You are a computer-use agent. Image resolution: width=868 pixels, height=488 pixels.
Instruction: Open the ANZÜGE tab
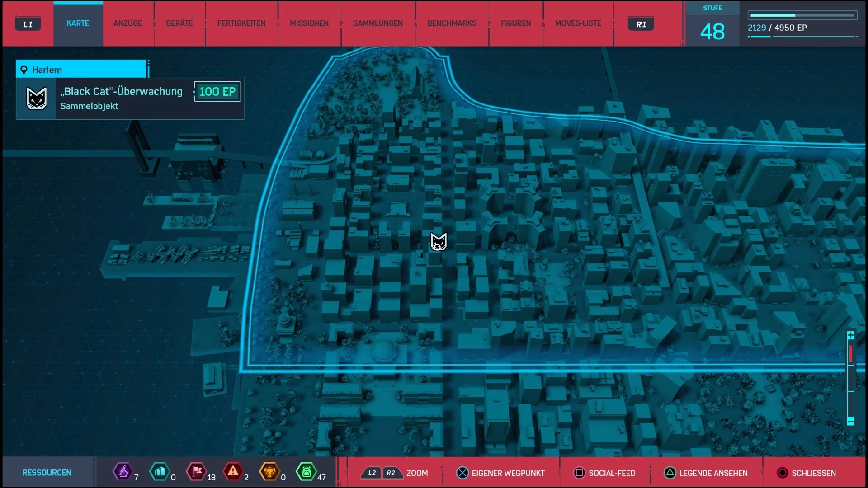coord(128,23)
